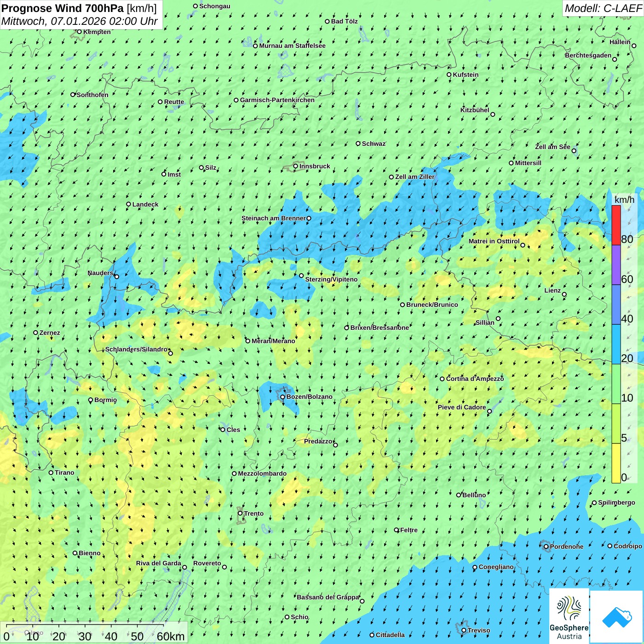Click the Pieve di Cadore label
Screen dimensions: 644x644
pos(462,407)
